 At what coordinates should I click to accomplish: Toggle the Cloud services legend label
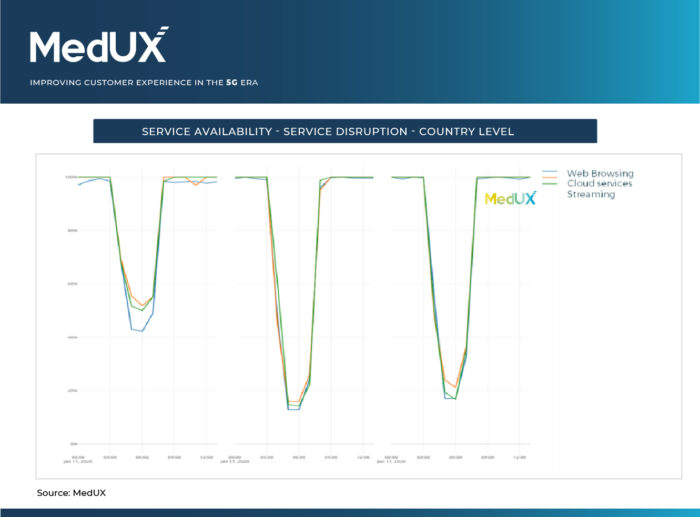(600, 184)
